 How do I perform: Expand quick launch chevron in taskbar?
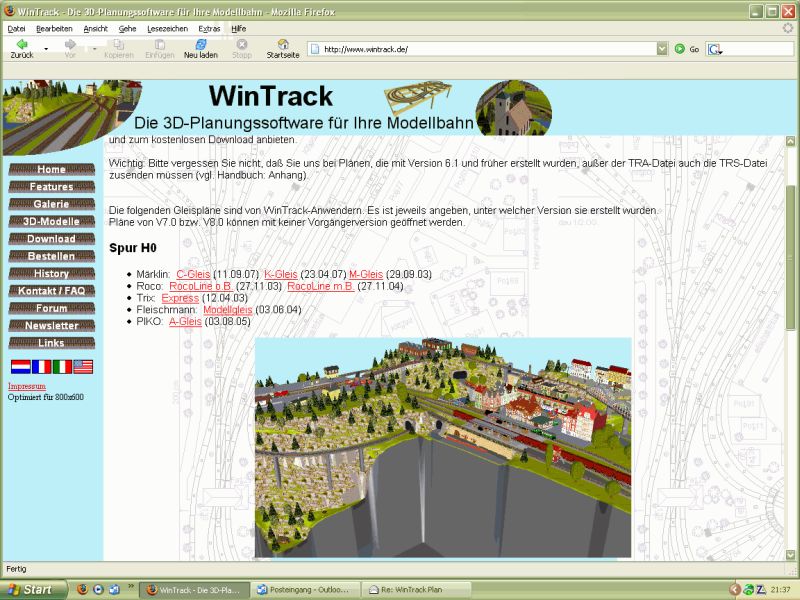(x=130, y=586)
